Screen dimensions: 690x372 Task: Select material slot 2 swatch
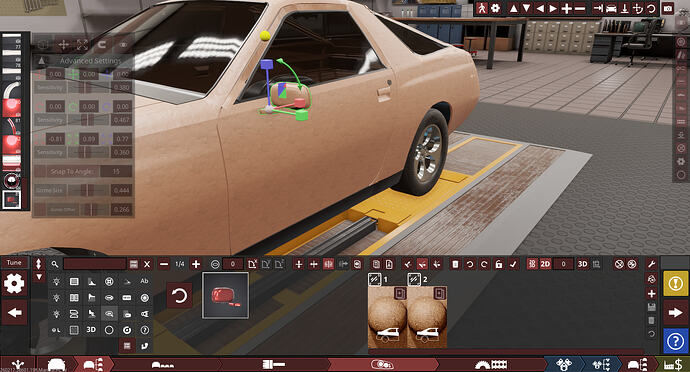[427, 317]
